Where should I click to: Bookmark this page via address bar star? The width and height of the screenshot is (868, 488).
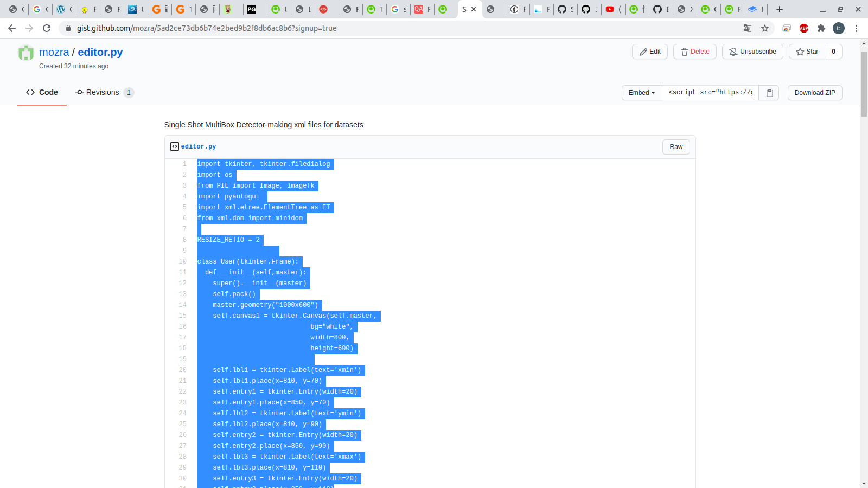pos(765,28)
